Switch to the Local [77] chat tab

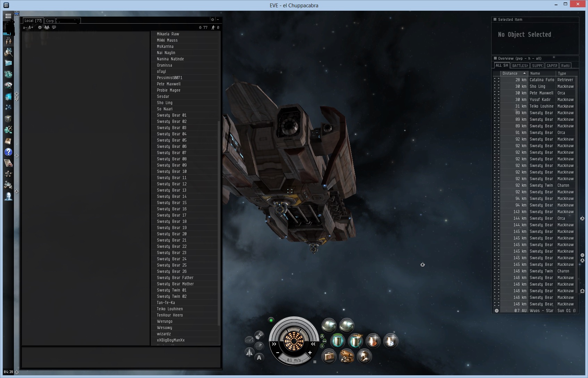[x=33, y=21]
